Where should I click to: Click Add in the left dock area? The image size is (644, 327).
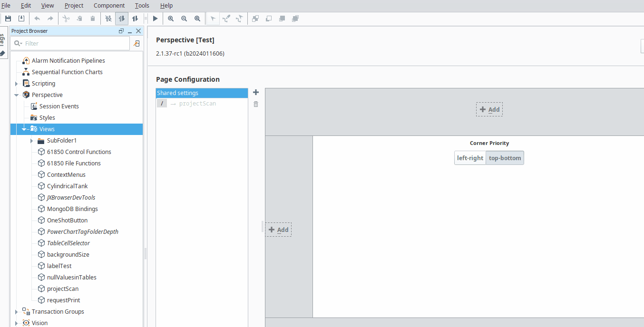pos(278,230)
